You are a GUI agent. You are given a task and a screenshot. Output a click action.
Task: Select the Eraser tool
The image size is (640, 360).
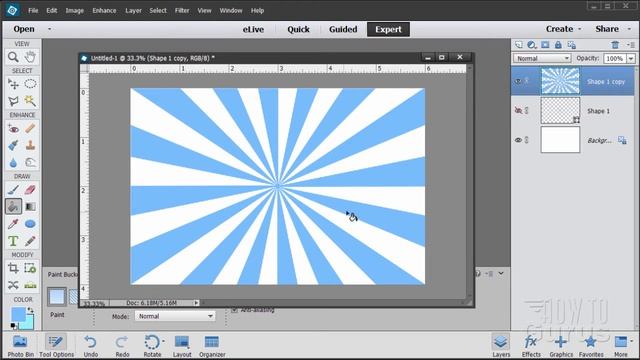click(30, 190)
